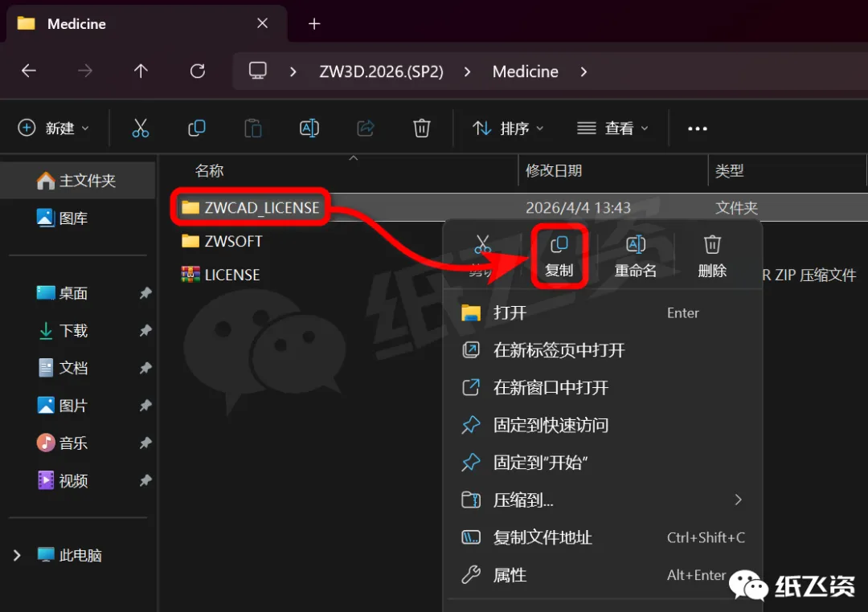The width and height of the screenshot is (868, 612).
Task: Open 文档 in the sidebar
Action: [x=62, y=368]
